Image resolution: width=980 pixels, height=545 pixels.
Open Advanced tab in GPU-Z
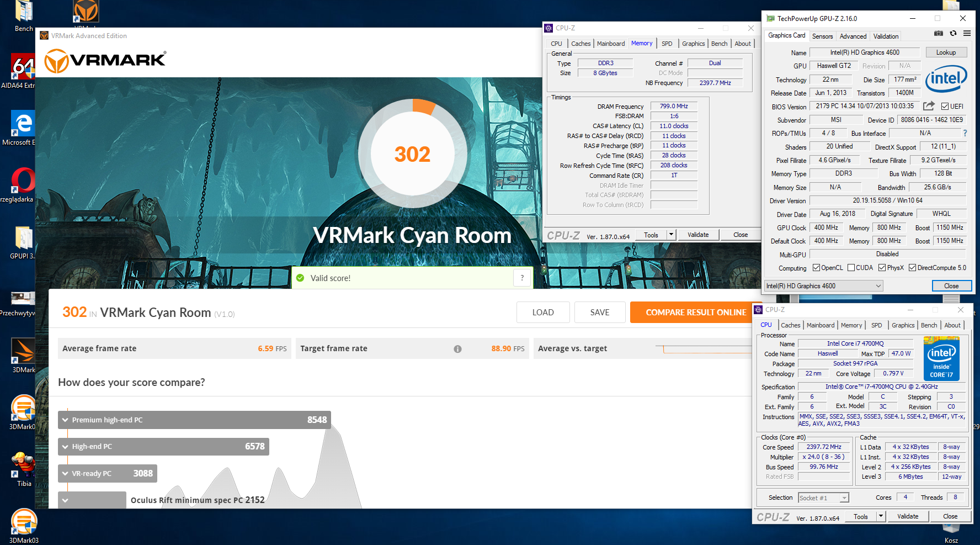point(853,36)
